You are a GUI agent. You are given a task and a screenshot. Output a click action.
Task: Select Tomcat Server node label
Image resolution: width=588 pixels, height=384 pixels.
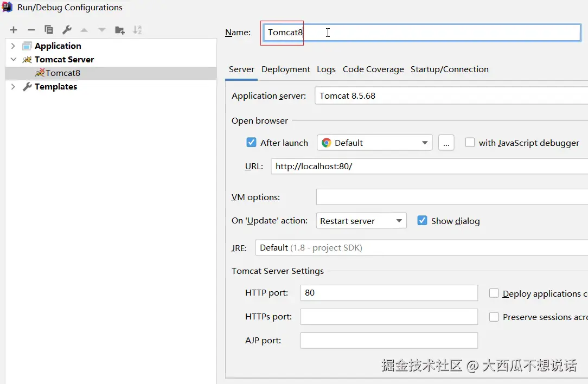(64, 60)
